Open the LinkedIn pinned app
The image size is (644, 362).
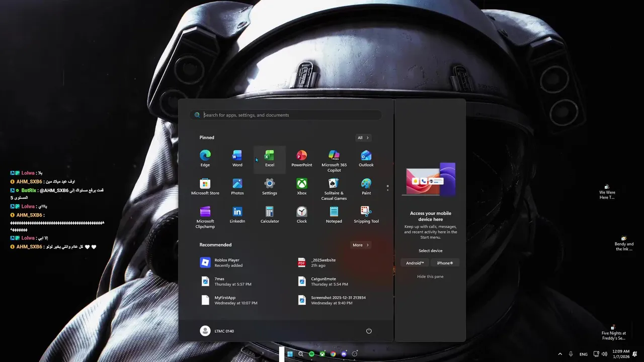pos(237,215)
